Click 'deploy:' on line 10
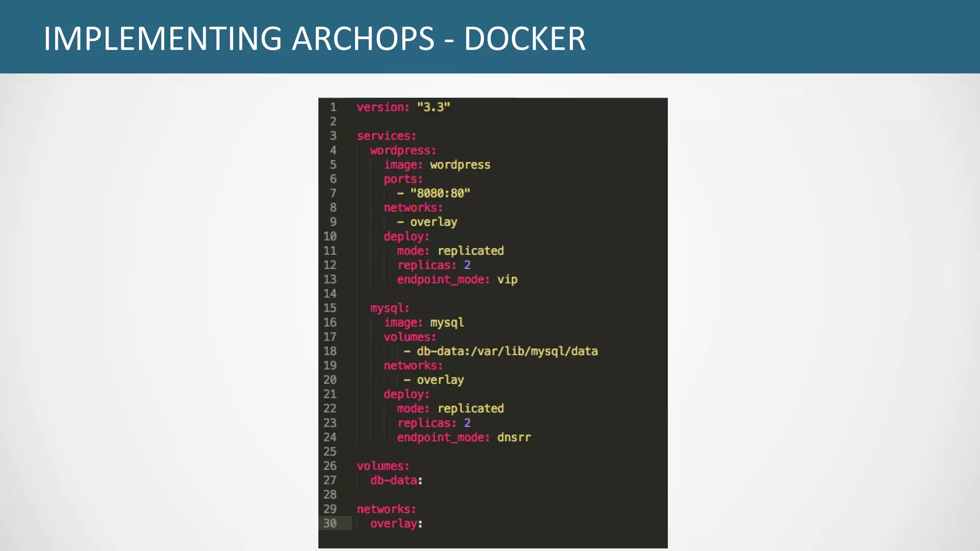This screenshot has height=551, width=980. coord(406,237)
